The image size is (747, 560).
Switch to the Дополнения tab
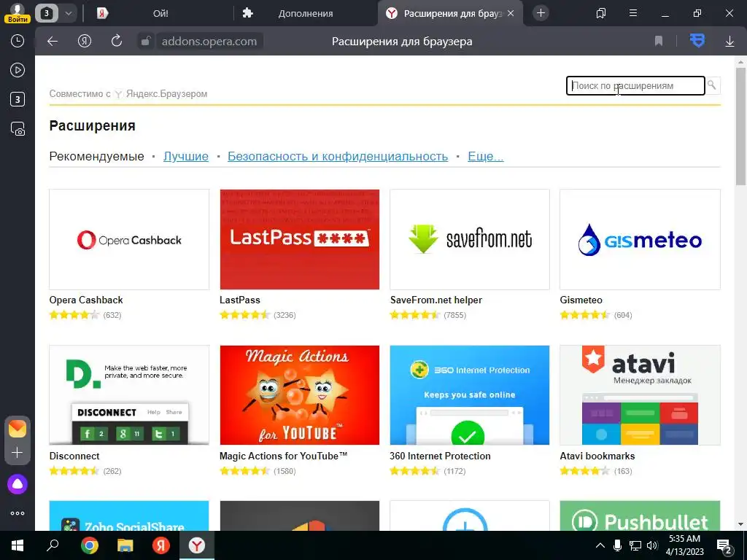tap(306, 13)
